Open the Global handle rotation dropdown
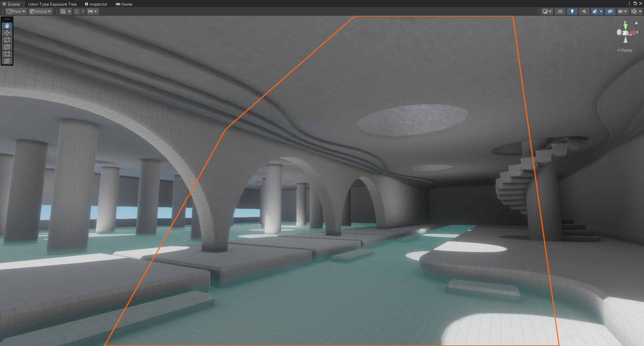Image resolution: width=644 pixels, height=346 pixels. point(40,11)
